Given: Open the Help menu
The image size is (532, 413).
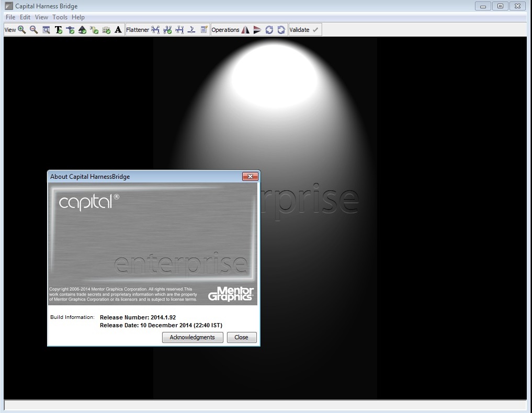Looking at the screenshot, I should point(78,17).
